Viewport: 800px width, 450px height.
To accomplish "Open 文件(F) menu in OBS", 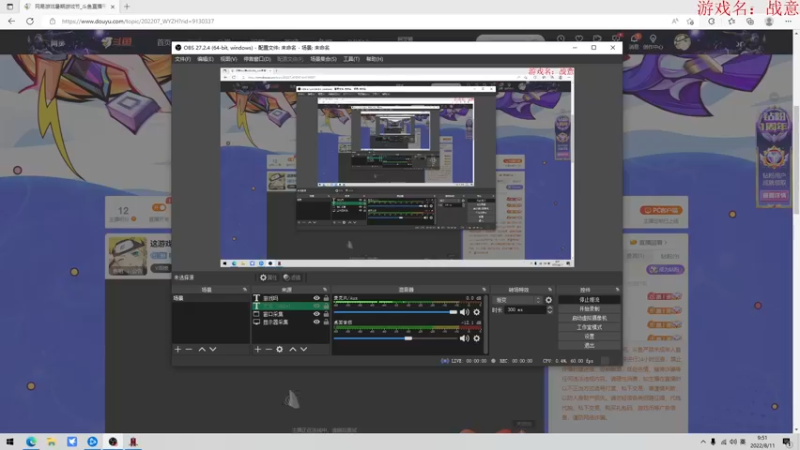I will click(183, 59).
